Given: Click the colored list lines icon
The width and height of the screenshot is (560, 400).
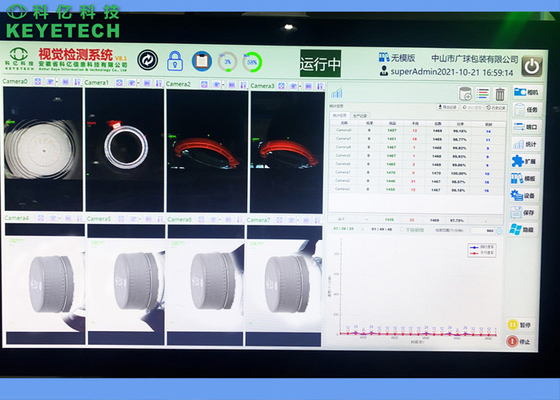Looking at the screenshot, I should point(482,94).
